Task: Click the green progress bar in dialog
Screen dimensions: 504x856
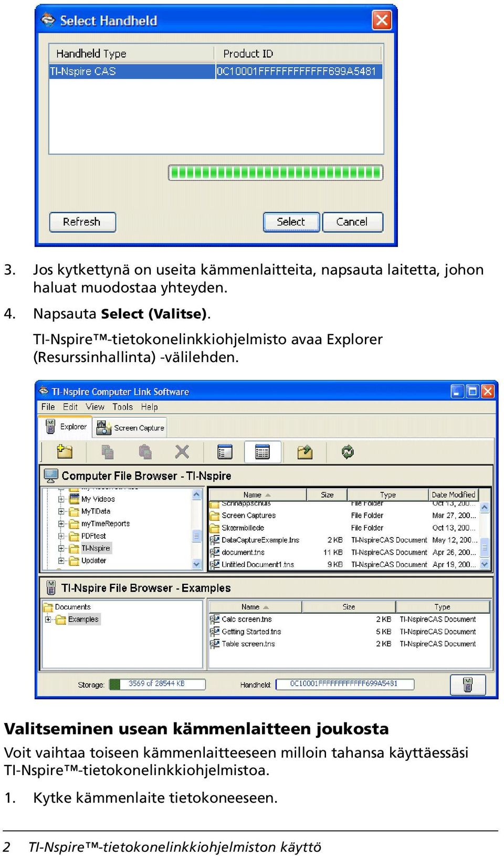Action: pyautogui.click(x=276, y=172)
